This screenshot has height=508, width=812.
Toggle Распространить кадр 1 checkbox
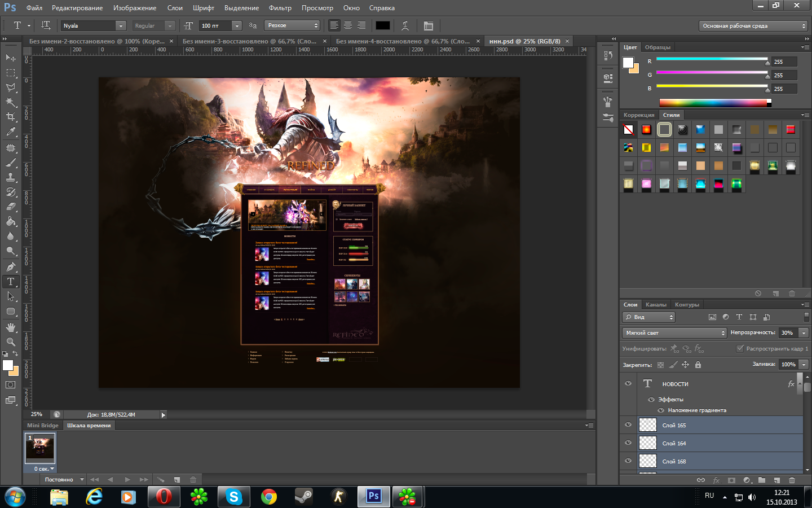click(740, 348)
